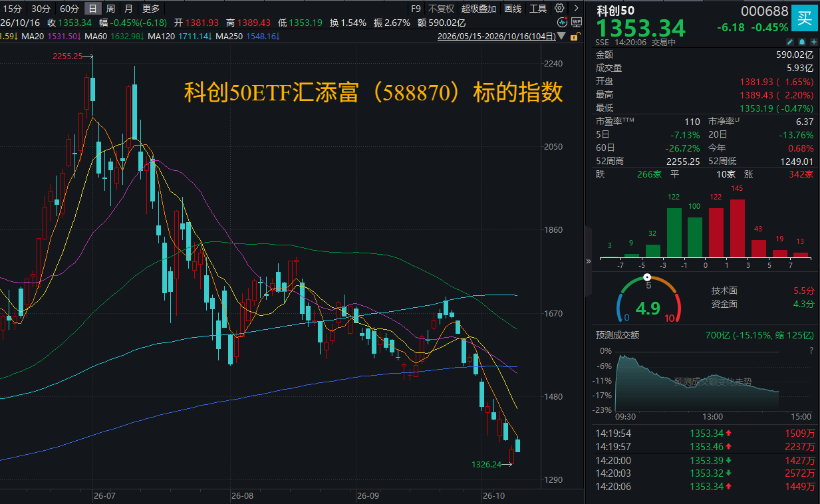Click the 资金面 score row label

(724, 304)
